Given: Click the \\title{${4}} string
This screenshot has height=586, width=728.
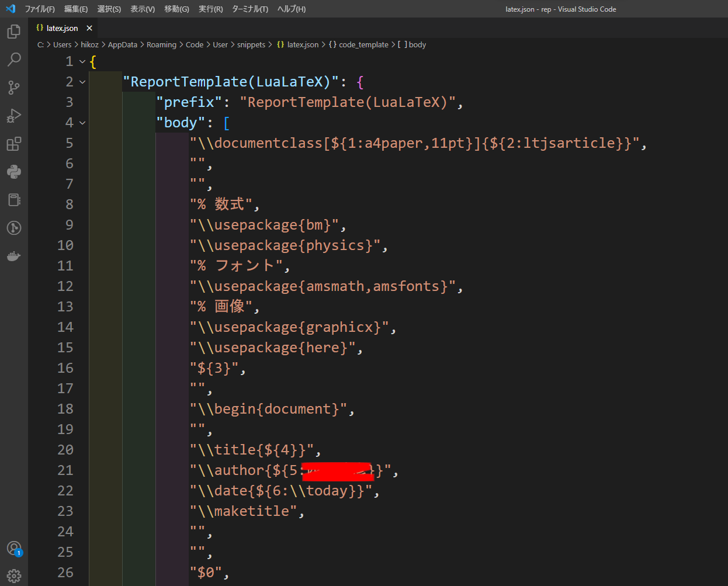Looking at the screenshot, I should click(252, 450).
